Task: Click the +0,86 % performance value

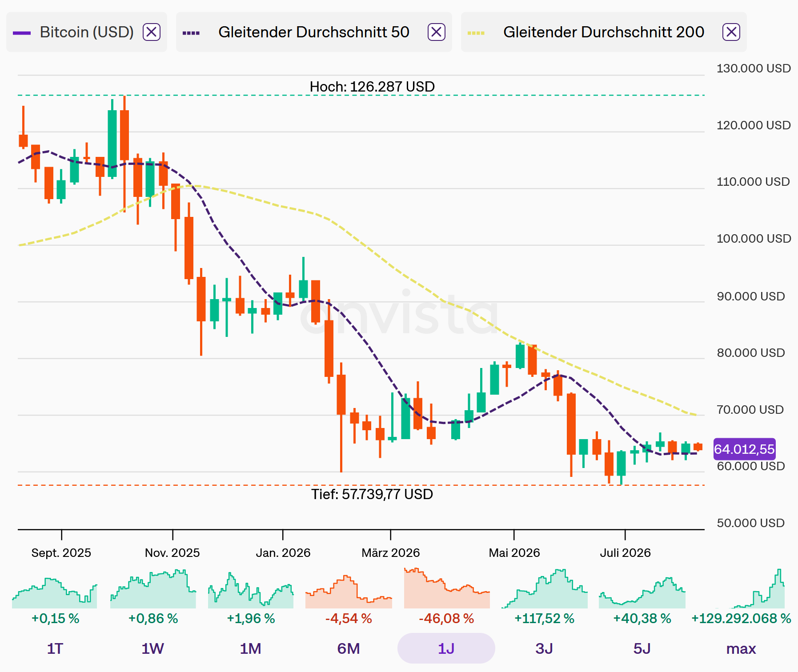Action: pos(153,618)
